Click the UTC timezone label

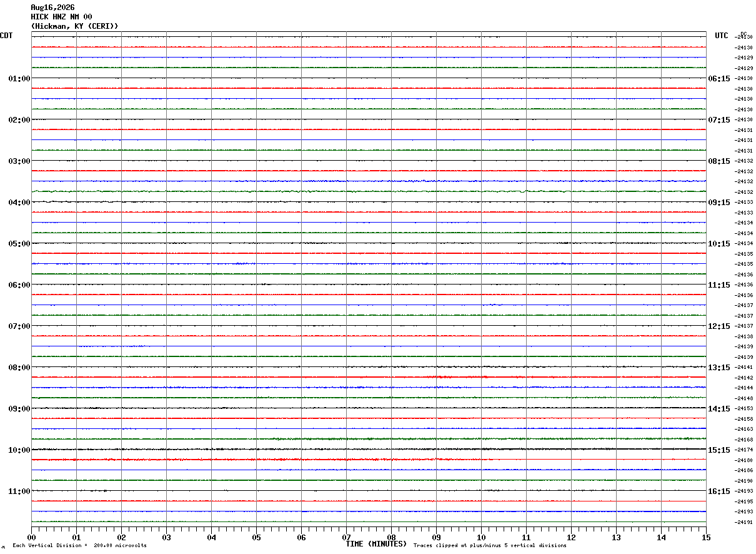pos(722,36)
